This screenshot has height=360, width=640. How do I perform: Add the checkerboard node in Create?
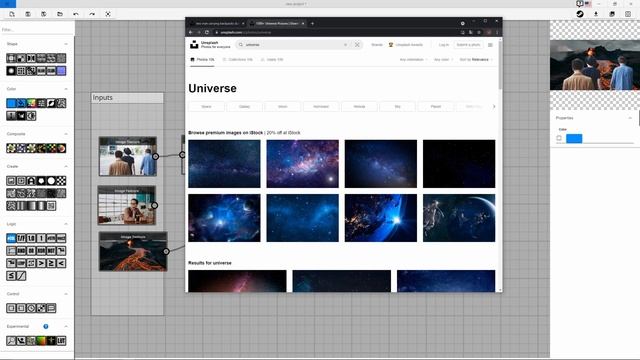(x=61, y=180)
